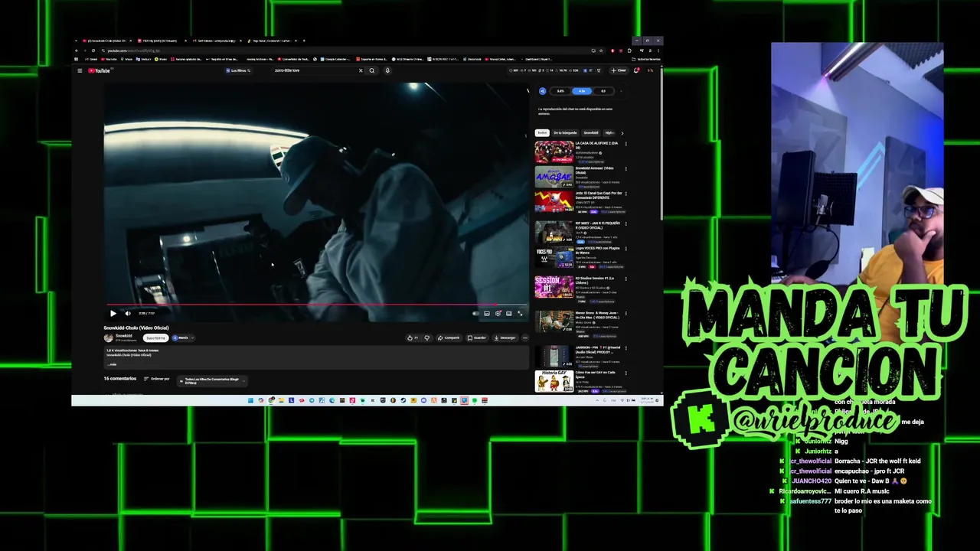This screenshot has width=980, height=551.
Task: Play the Snowkidd-Cholo video
Action: coord(113,313)
